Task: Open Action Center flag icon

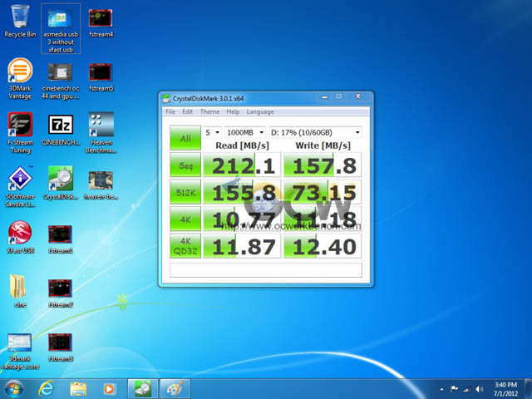Action: pyautogui.click(x=454, y=389)
